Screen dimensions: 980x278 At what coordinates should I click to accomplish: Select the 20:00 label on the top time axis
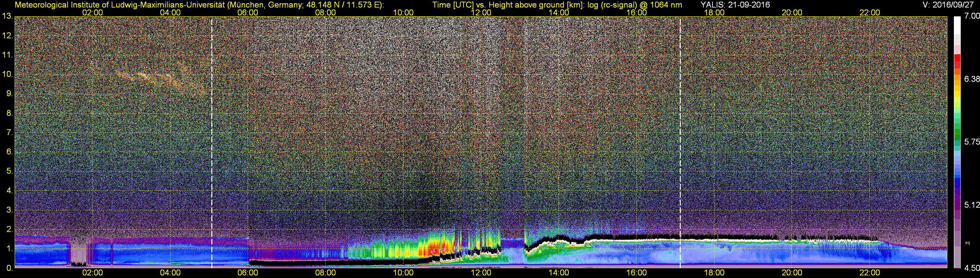tap(792, 12)
